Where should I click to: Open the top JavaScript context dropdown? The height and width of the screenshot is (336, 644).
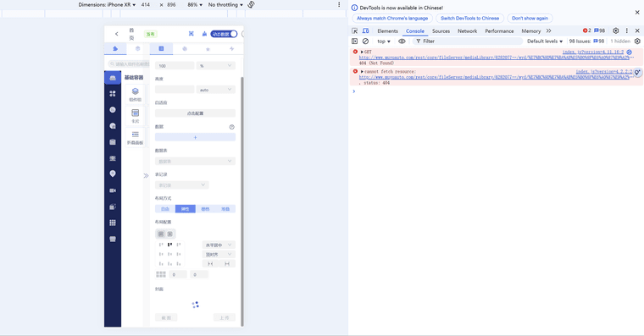[384, 41]
